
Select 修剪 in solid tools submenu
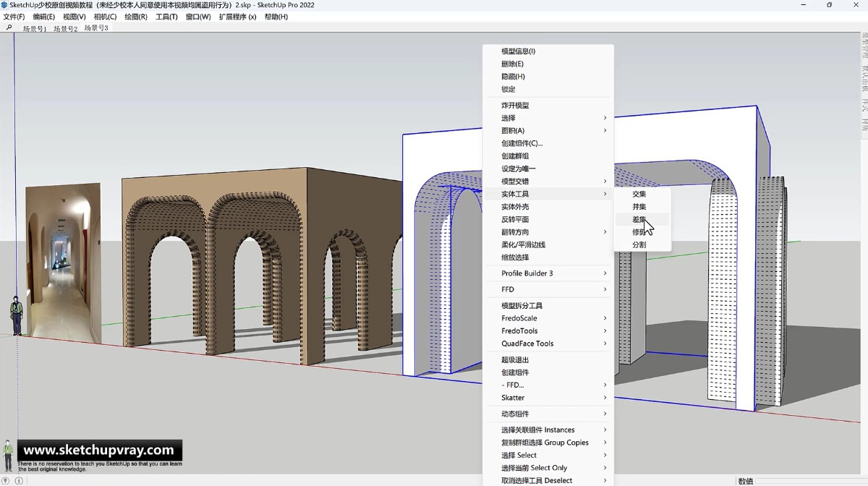click(x=642, y=232)
